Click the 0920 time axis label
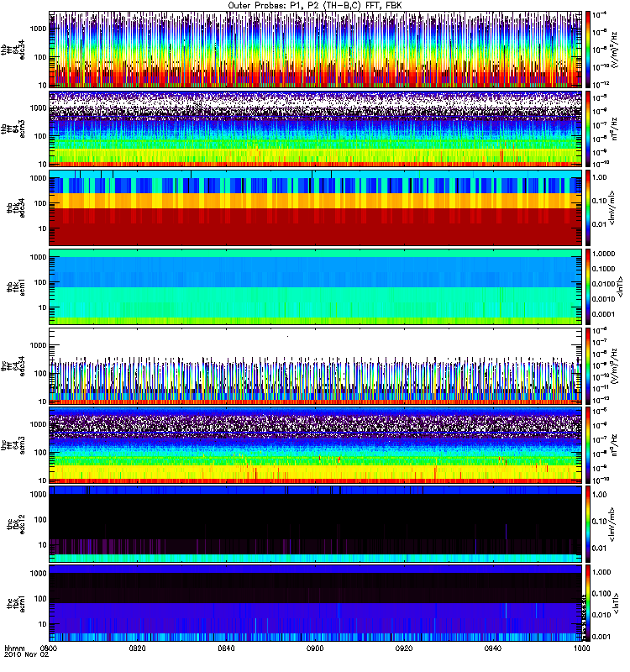Image resolution: width=630 pixels, height=672 pixels. tap(404, 648)
